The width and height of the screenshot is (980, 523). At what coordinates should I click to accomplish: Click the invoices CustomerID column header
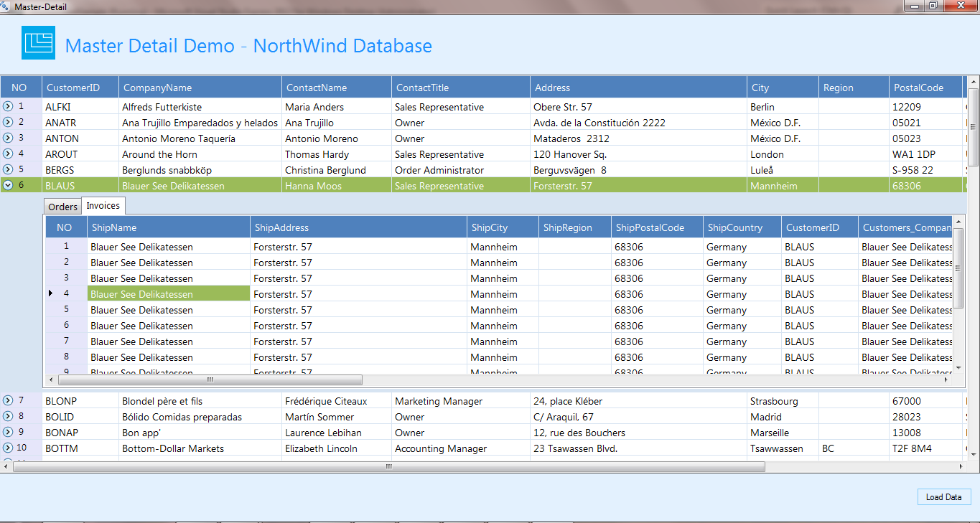coord(820,227)
